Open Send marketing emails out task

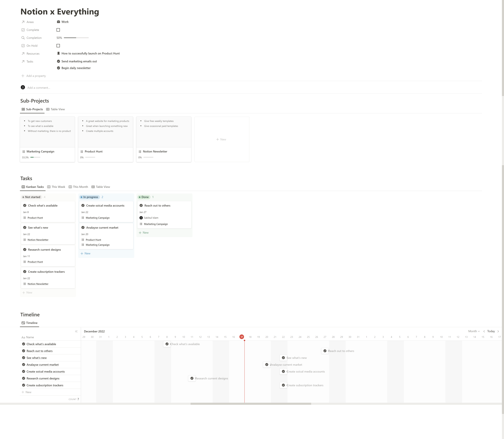(79, 61)
